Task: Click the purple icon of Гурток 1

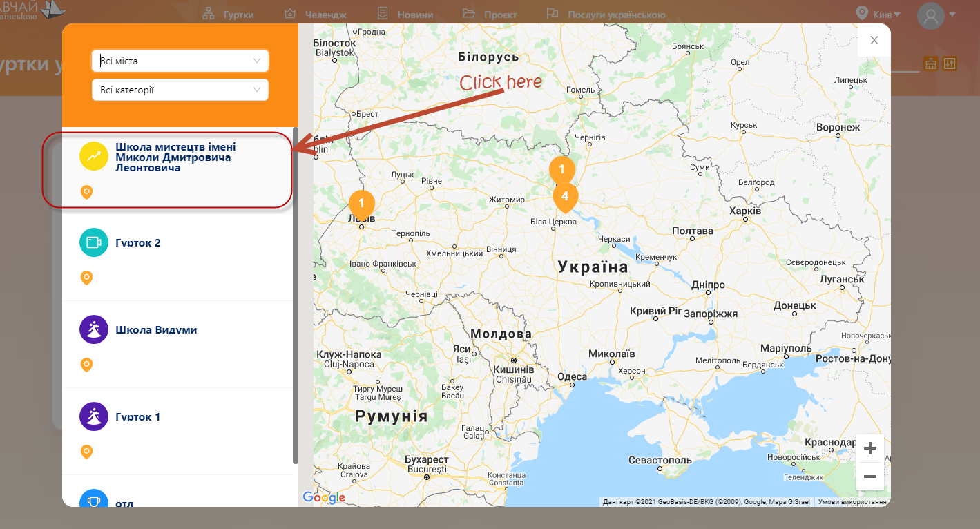Action: 94,416
